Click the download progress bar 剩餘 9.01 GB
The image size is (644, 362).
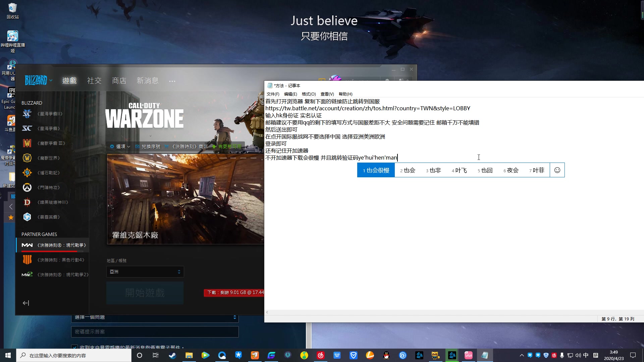tap(234, 293)
